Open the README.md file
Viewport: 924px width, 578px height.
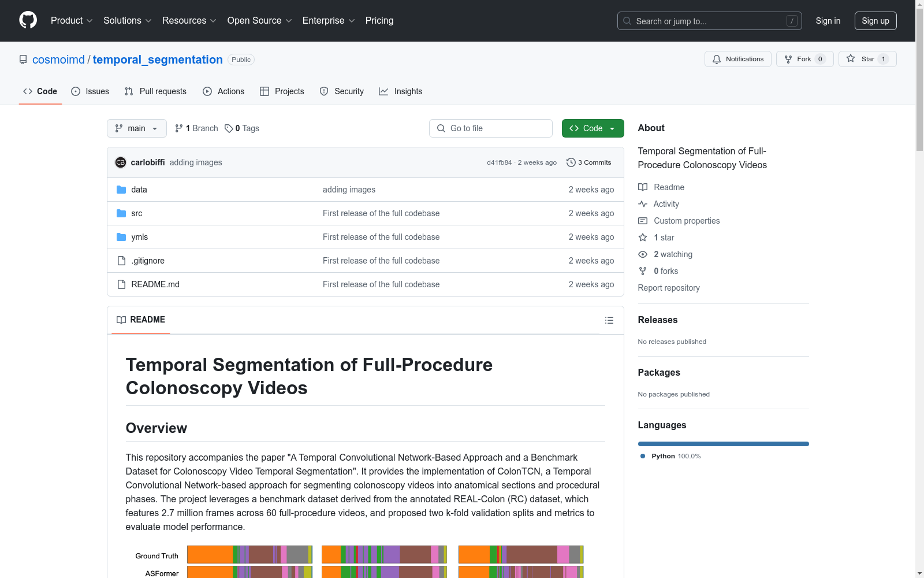pos(155,284)
